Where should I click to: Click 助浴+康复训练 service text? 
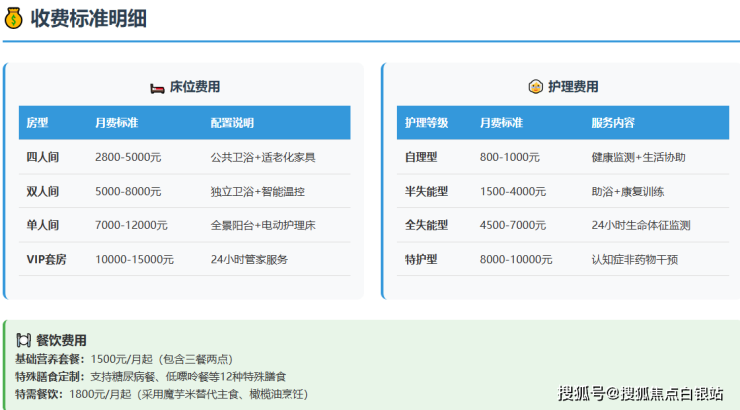(628, 192)
